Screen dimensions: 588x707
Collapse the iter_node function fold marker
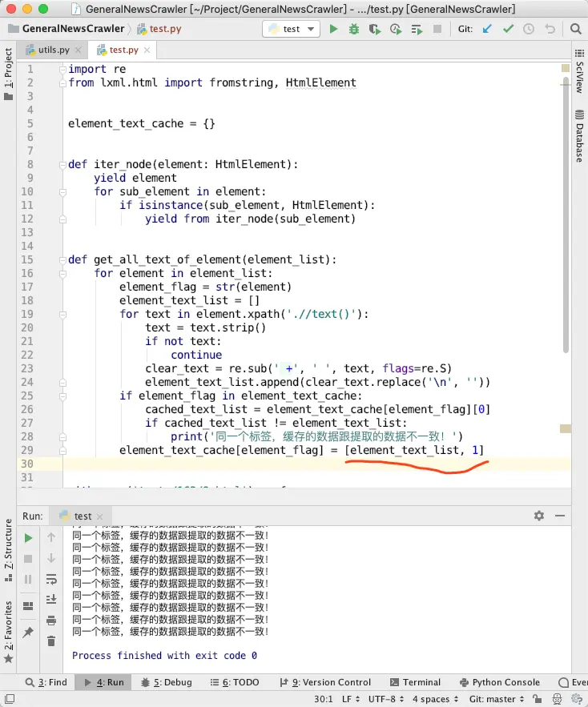[62, 165]
